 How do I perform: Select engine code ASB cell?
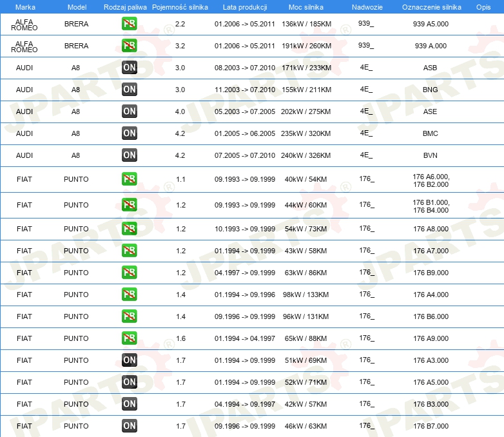tap(430, 68)
